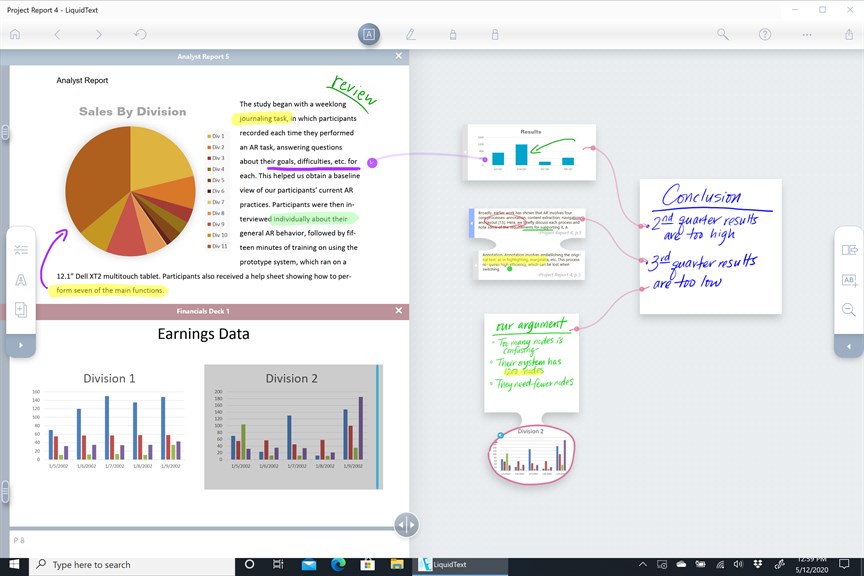Collapse the right side tool panel

(x=849, y=346)
